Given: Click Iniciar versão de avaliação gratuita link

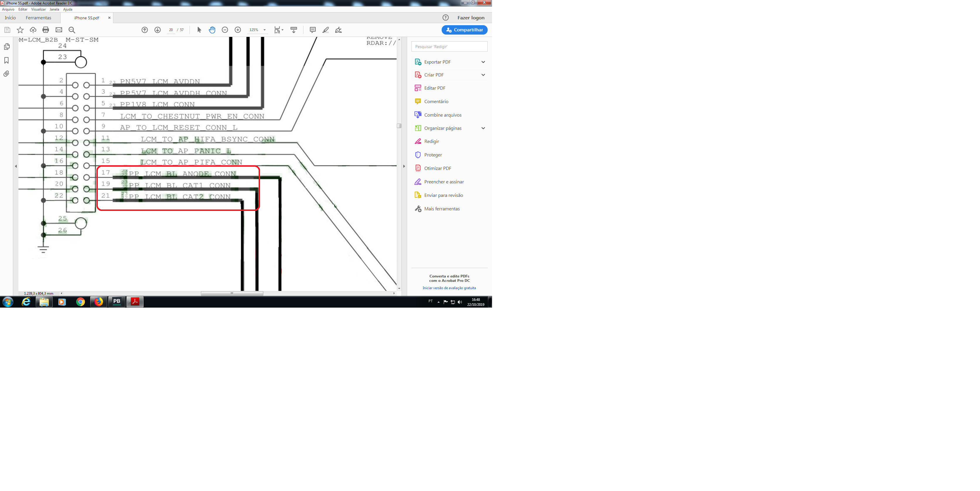Looking at the screenshot, I should click(x=449, y=288).
